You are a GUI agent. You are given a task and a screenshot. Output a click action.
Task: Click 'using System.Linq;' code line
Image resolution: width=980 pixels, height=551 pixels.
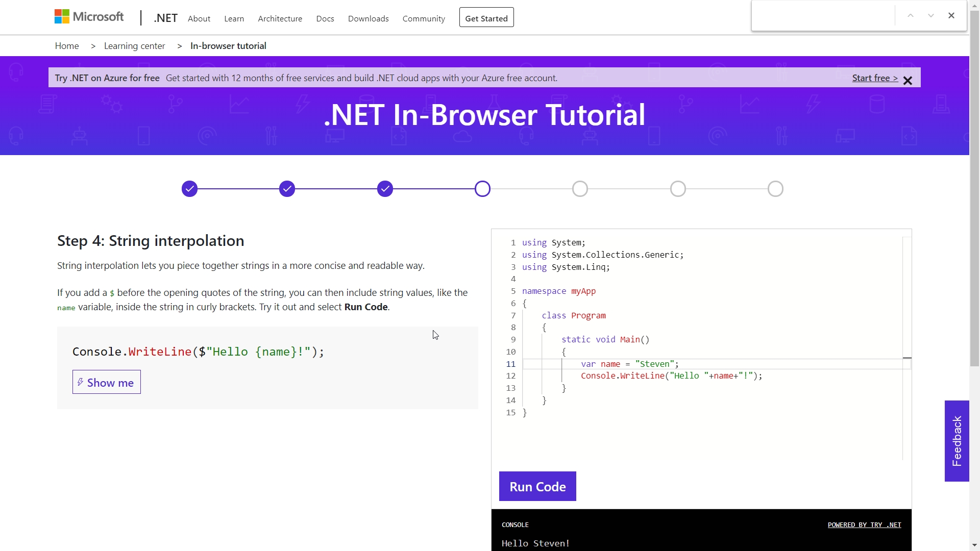566,267
